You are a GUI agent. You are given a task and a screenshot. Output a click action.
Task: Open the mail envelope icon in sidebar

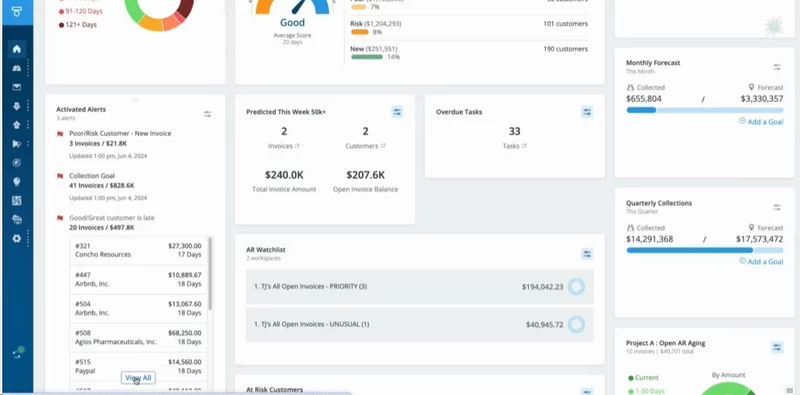click(x=17, y=87)
